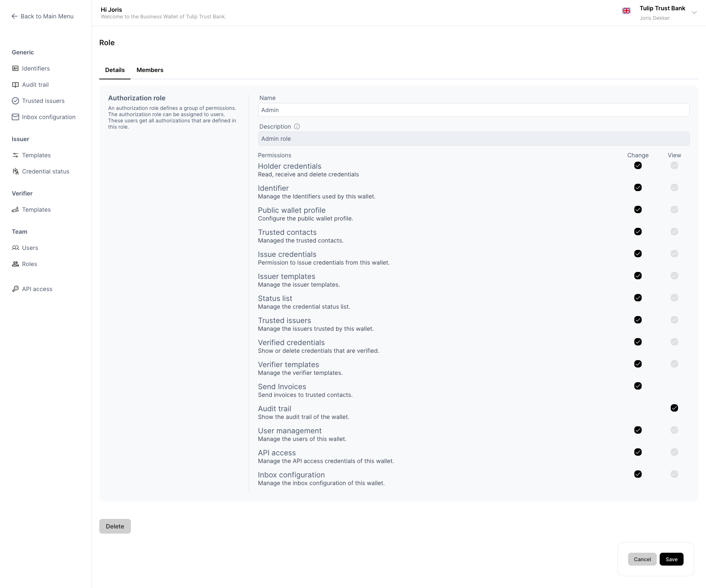Toggle Change checkbox for Send Invoices

click(x=638, y=386)
